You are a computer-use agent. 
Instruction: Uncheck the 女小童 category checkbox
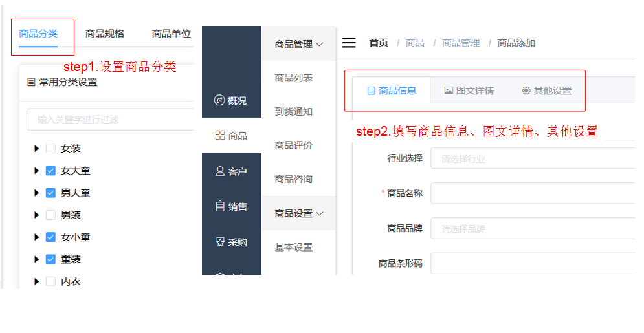(x=50, y=237)
